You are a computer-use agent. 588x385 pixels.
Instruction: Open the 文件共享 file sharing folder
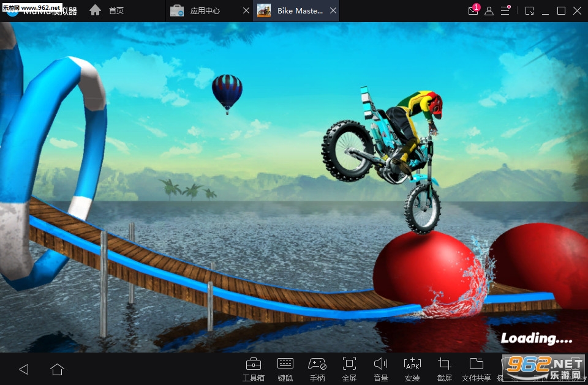coord(477,369)
